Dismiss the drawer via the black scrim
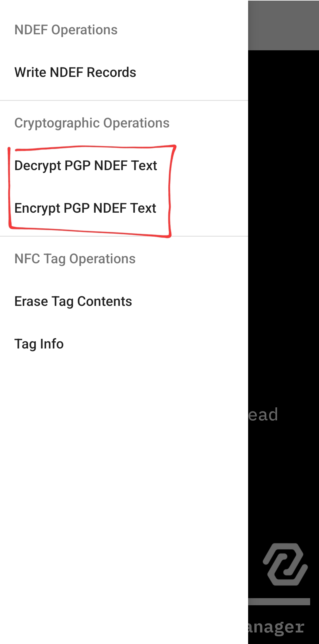This screenshot has height=644, width=319. coord(284,237)
